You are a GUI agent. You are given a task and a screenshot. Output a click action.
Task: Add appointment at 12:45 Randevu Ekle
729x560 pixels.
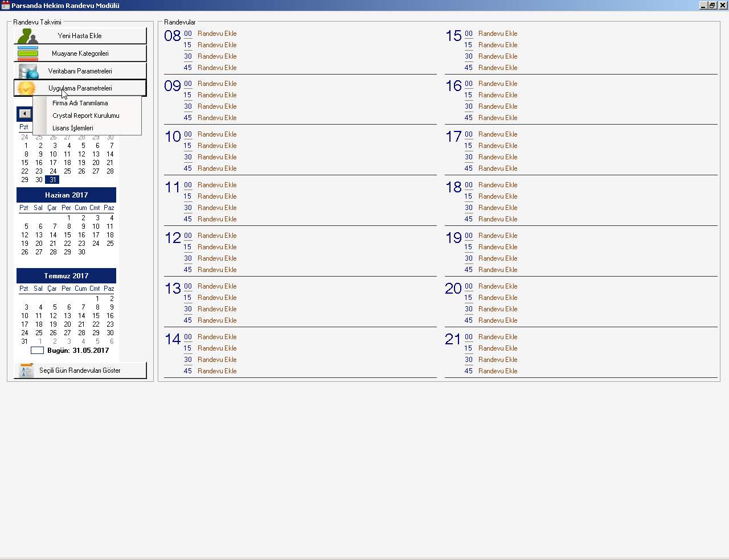(217, 270)
